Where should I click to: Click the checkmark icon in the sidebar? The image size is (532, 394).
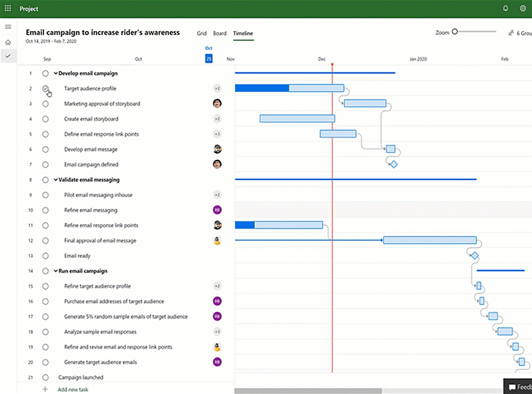coord(8,56)
